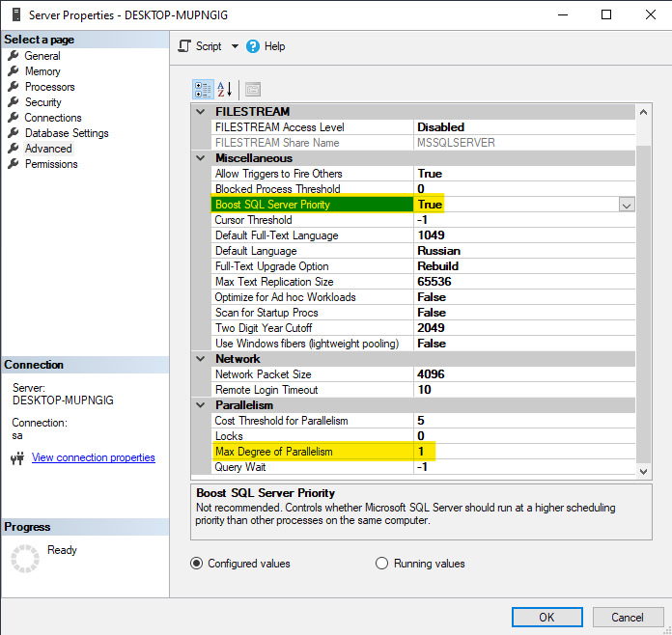Collapse the Miscellaneous section

(200, 158)
